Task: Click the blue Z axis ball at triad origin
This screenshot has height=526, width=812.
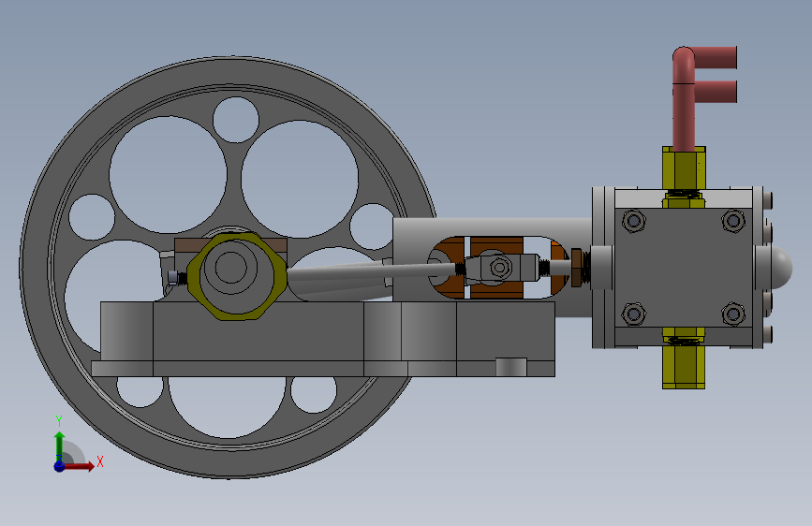Action: pyautogui.click(x=59, y=466)
